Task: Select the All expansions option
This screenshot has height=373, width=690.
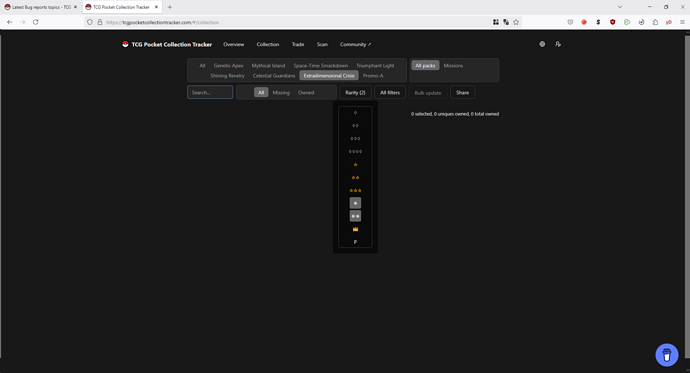Action: click(x=202, y=66)
